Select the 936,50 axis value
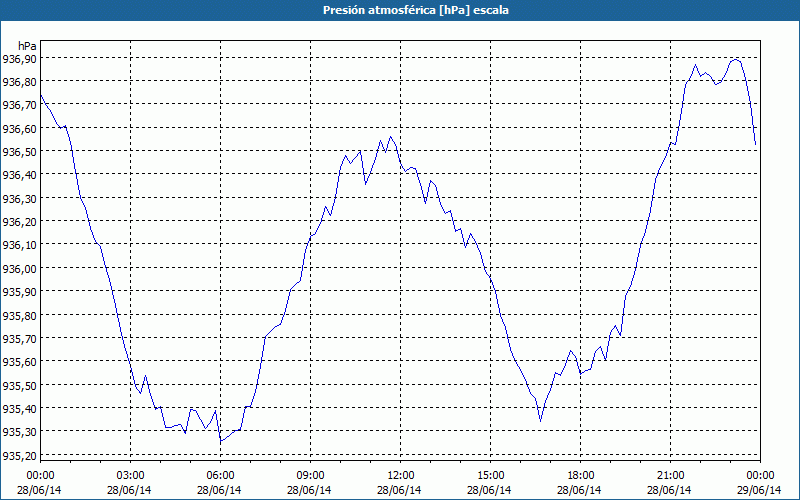 tap(20, 152)
